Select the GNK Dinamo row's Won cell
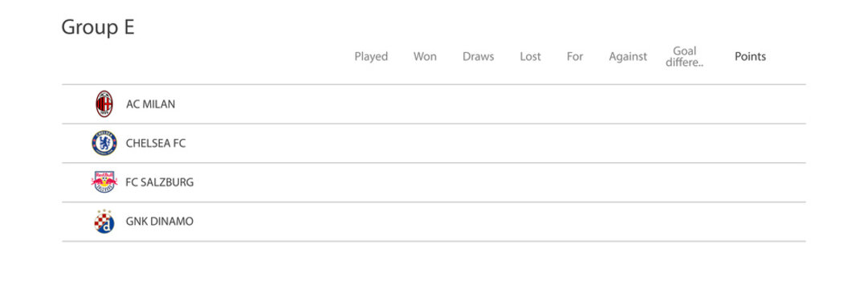868x289 pixels. click(425, 222)
